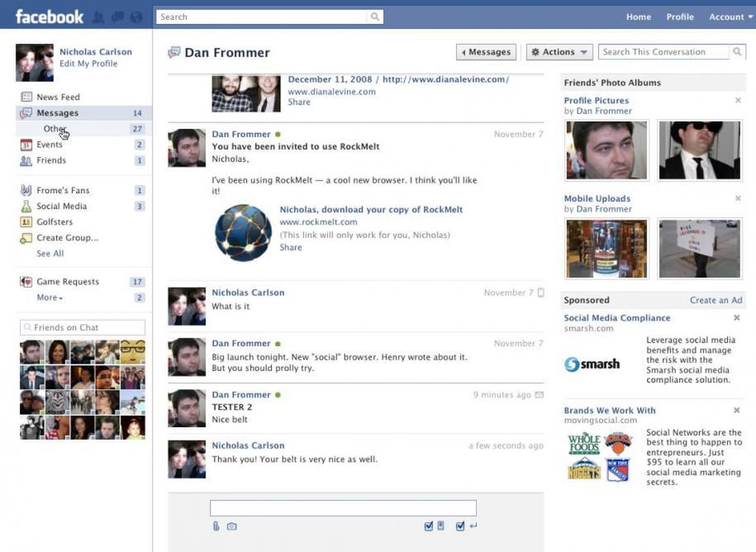Image resolution: width=756 pixels, height=552 pixels.
Task: Open www.rockmelt.com link
Action: pos(318,222)
